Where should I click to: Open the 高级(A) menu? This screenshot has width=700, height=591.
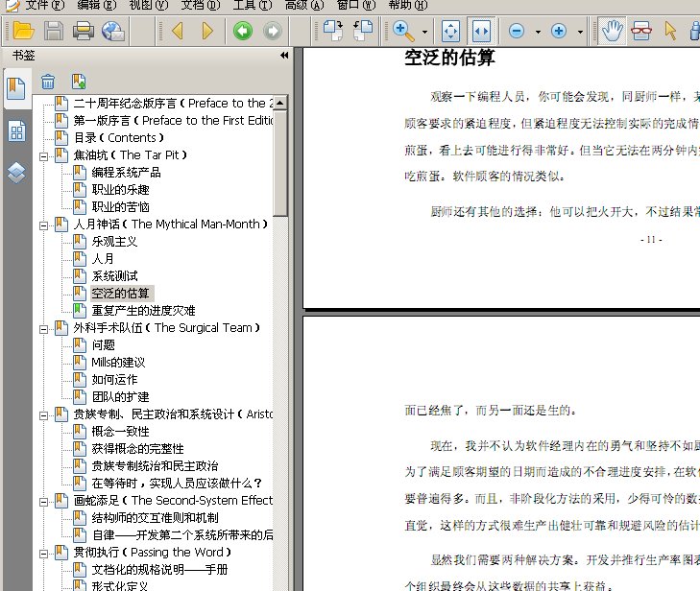(x=304, y=5)
